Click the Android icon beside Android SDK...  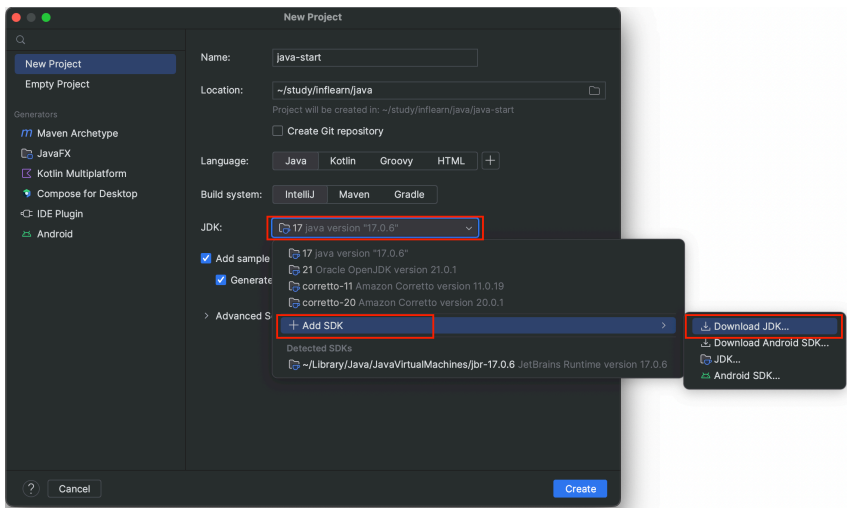click(x=706, y=376)
